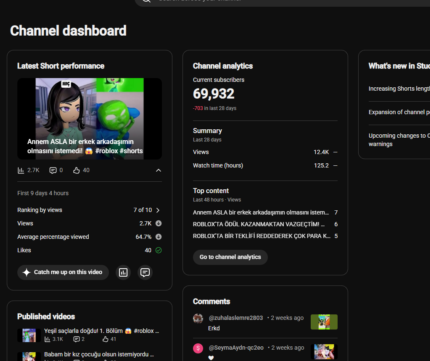Click the indicator icon beside Average percentage viewed
Viewport: 430px width, 361px height.
(x=159, y=237)
